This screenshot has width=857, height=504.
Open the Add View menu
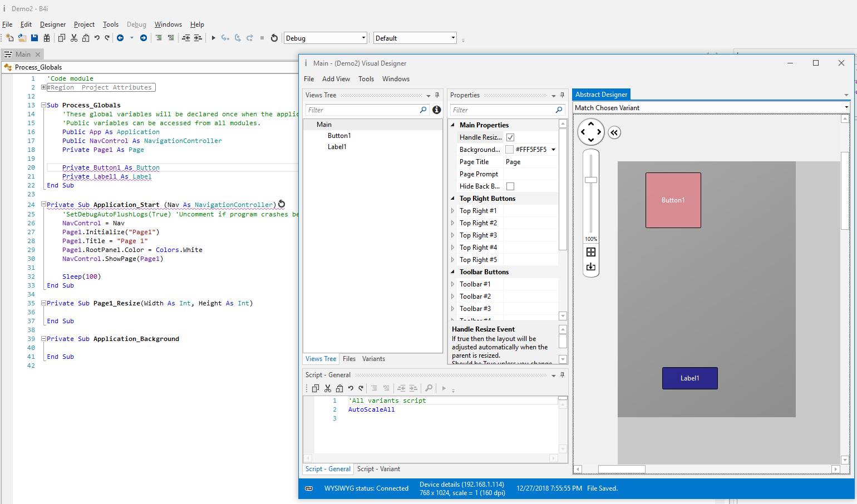click(x=336, y=79)
